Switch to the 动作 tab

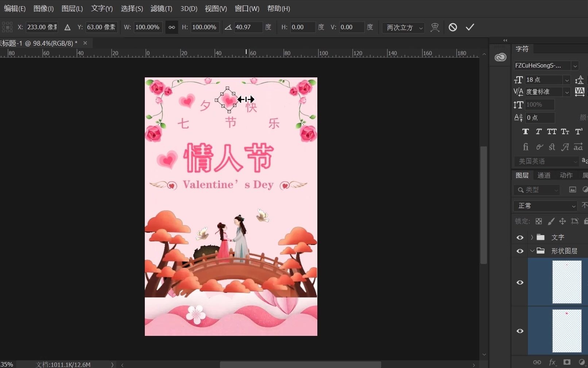point(566,175)
